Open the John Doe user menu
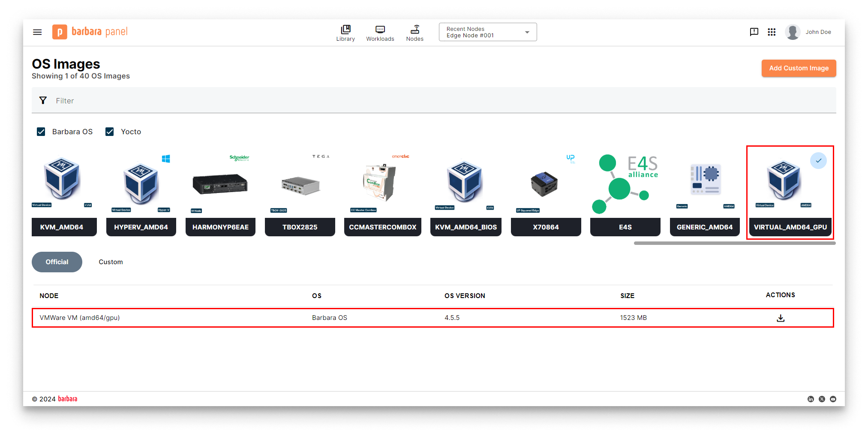This screenshot has height=434, width=868. [808, 32]
